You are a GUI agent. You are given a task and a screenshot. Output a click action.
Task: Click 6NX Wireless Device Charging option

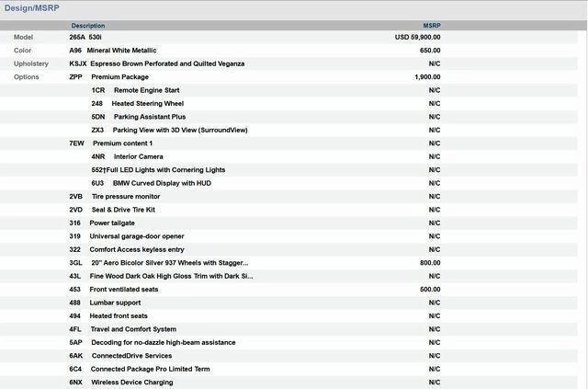121,383
